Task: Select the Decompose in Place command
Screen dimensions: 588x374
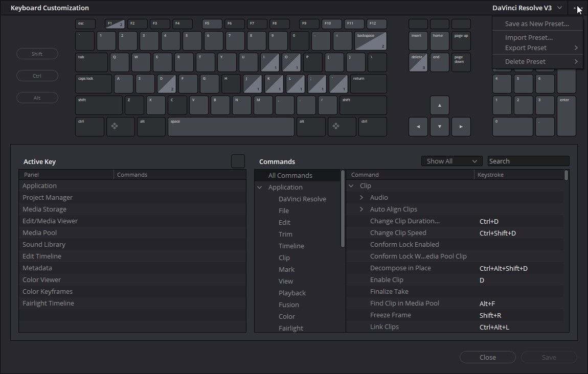Action: (x=455, y=268)
